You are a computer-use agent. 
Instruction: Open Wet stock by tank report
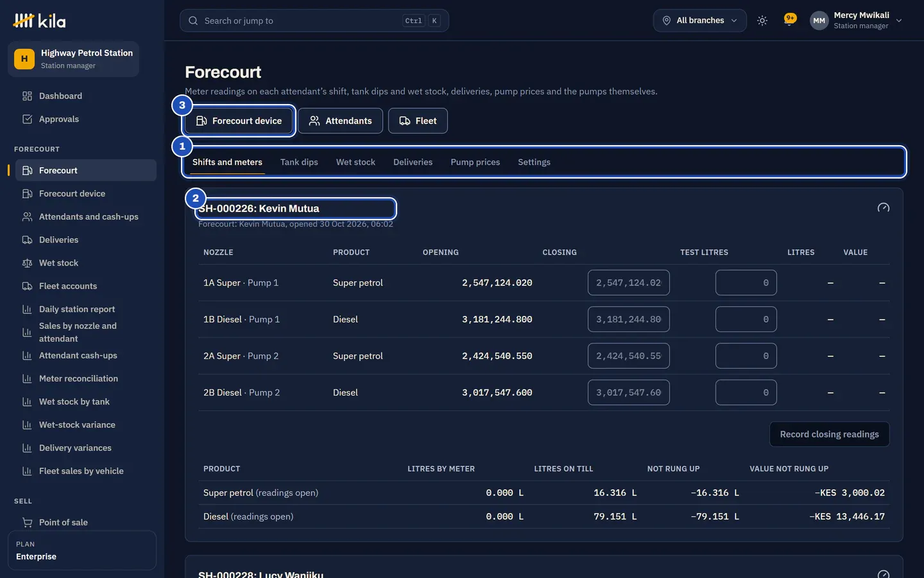[86, 401]
